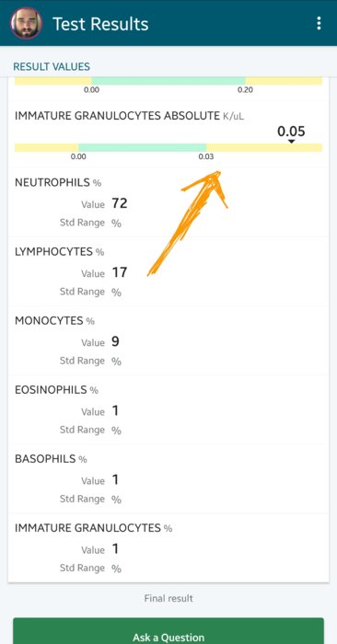
Task: Tap the Test Results title
Action: [100, 24]
